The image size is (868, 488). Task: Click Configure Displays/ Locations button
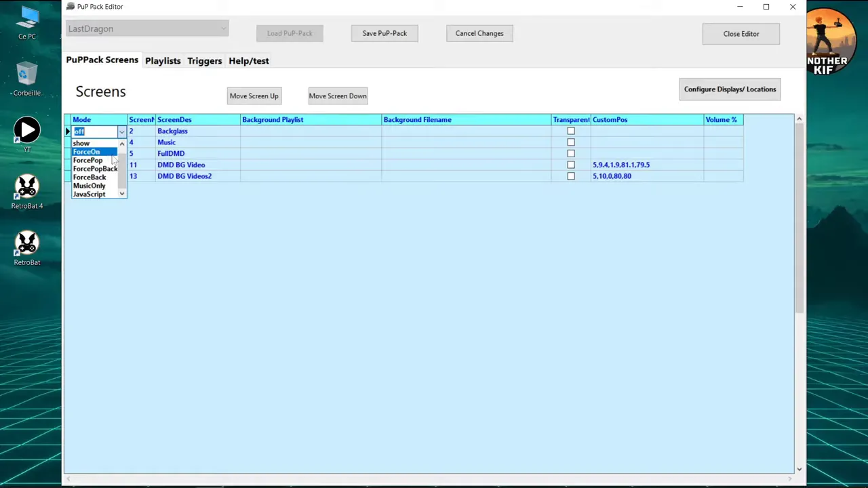coord(730,89)
